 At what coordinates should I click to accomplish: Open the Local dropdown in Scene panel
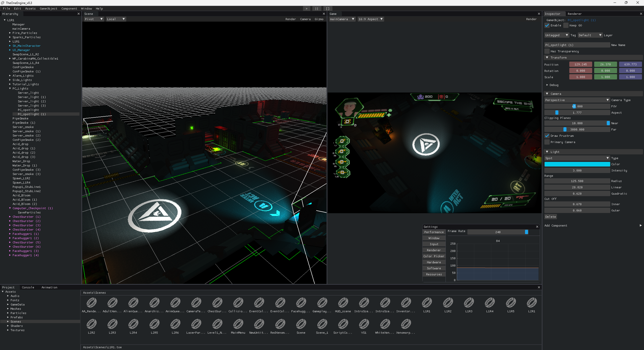pyautogui.click(x=116, y=19)
